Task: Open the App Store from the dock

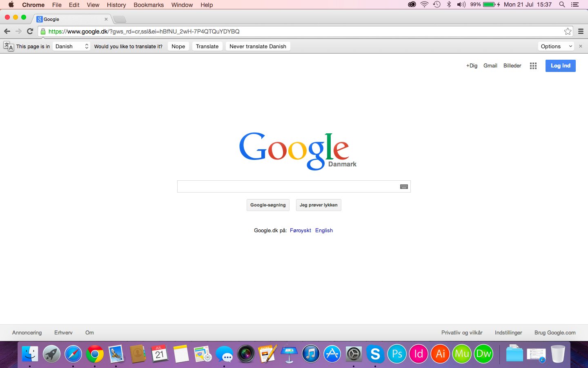Action: 332,354
